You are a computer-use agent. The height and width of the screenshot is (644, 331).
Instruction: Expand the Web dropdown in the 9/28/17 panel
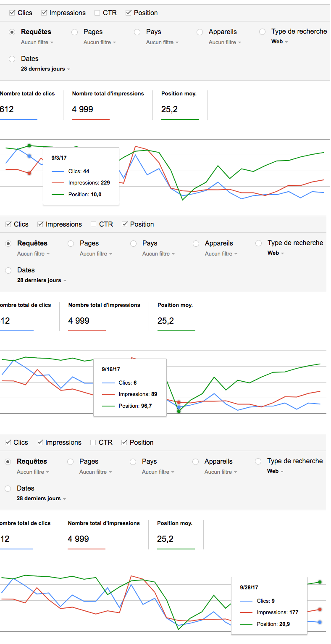click(x=276, y=471)
